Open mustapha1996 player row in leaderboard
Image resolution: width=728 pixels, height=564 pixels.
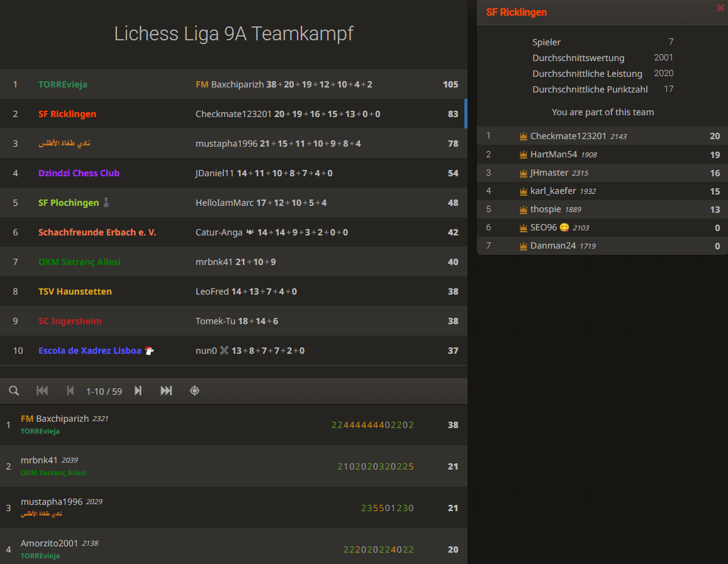click(x=233, y=507)
